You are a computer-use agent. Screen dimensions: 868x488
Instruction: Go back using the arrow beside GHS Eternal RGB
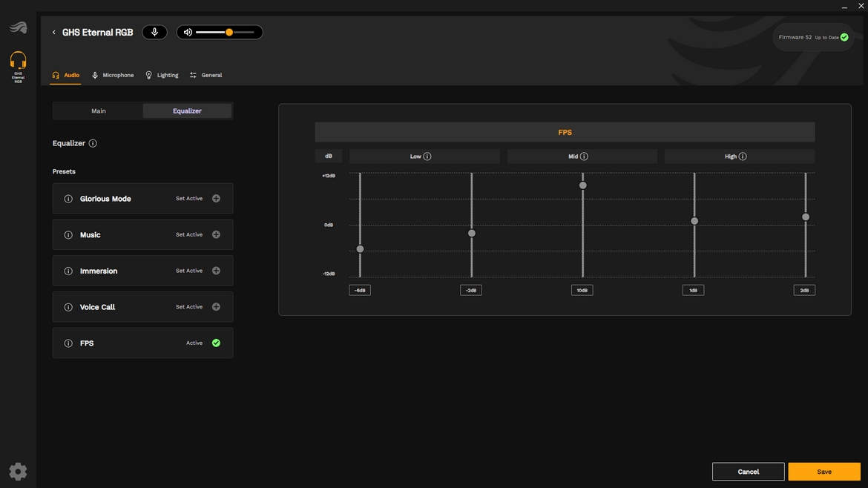pos(53,32)
